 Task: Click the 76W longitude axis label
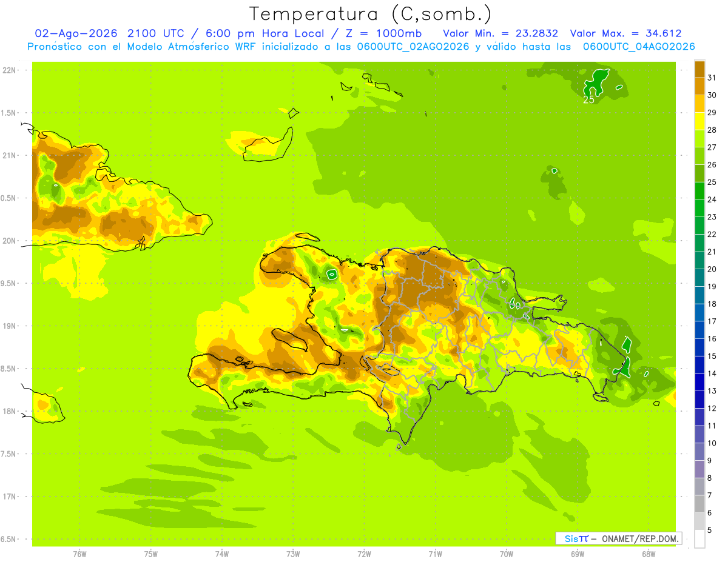[x=79, y=554]
